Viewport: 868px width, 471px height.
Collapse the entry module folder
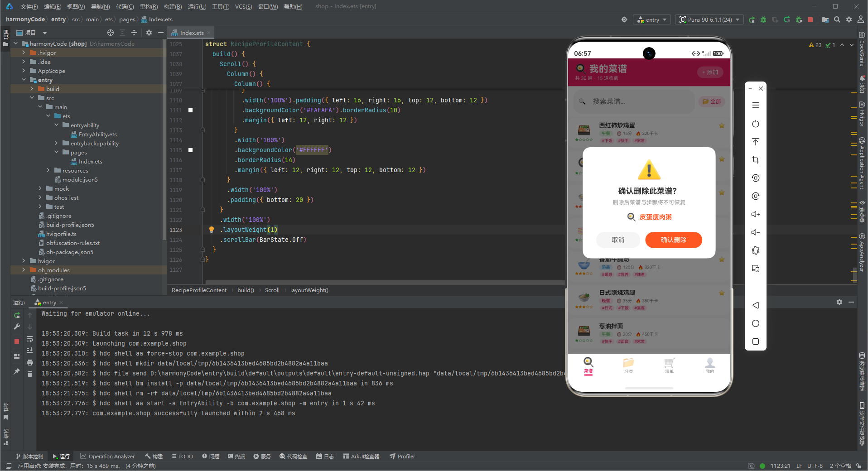pyautogui.click(x=24, y=80)
